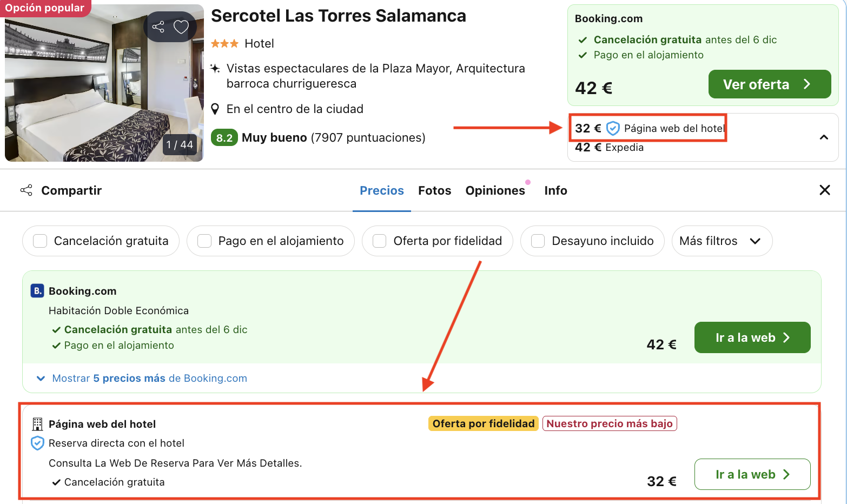Collapse the price comparison list with the chevron
847x504 pixels.
[824, 137]
